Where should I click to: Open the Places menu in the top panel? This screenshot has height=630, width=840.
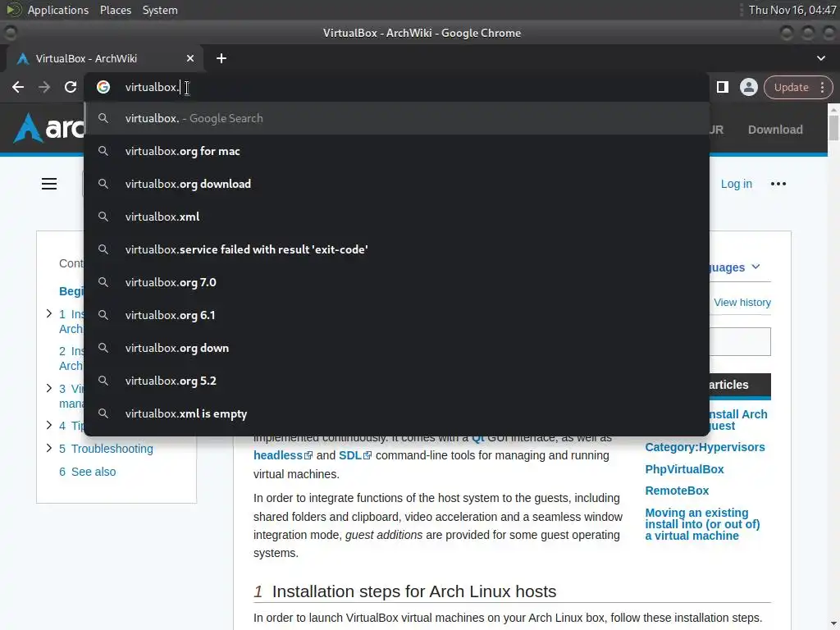tap(115, 10)
